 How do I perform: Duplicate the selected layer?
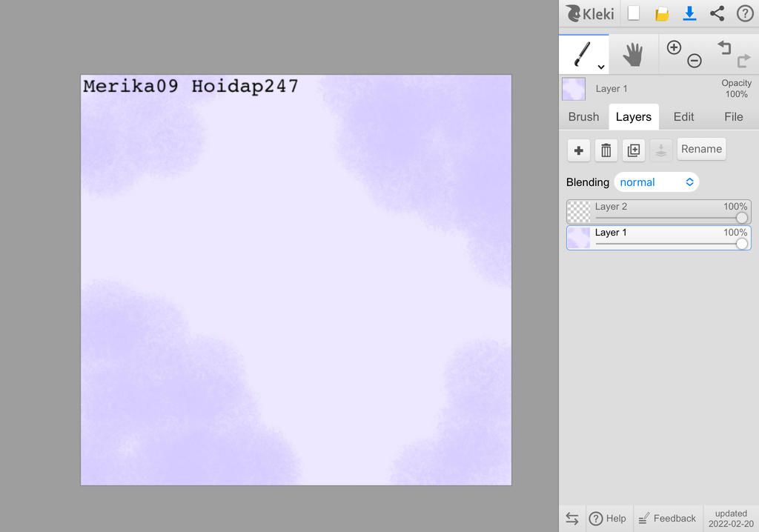click(634, 150)
